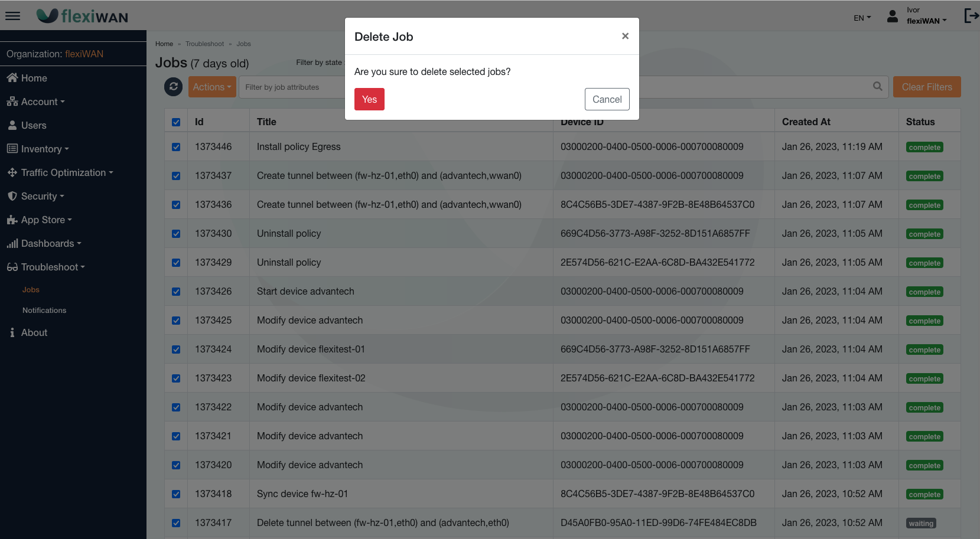Click the user profile avatar icon
Screen dimensions: 980x539
tap(893, 16)
